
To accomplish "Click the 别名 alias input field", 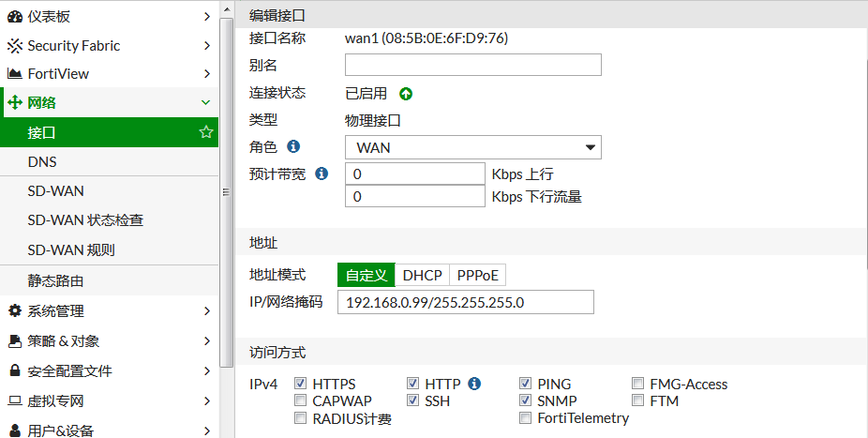I will [473, 65].
